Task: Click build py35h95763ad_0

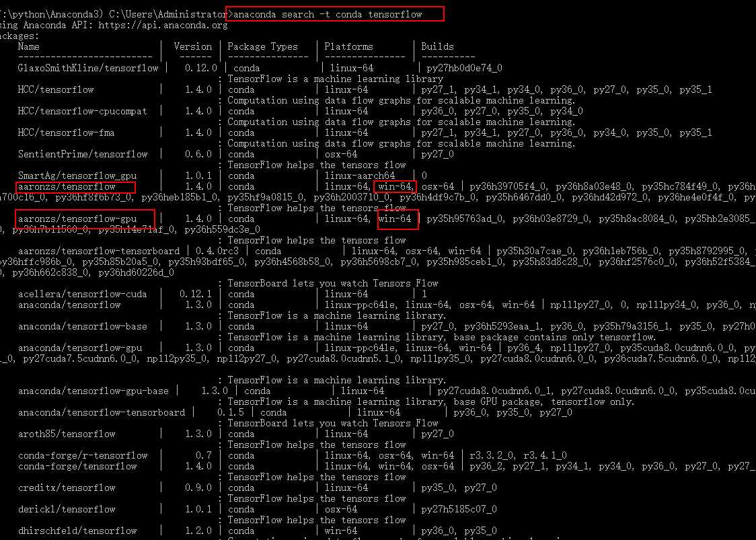Action: [x=464, y=219]
